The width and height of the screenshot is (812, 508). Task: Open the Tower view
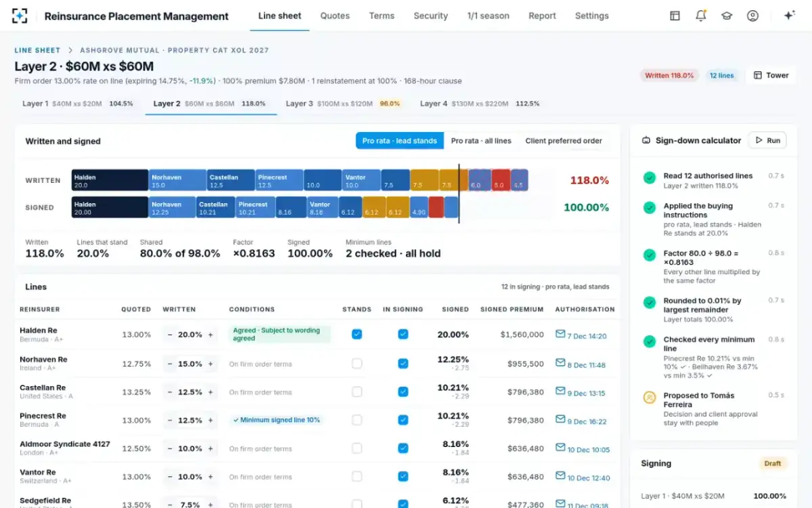click(771, 75)
